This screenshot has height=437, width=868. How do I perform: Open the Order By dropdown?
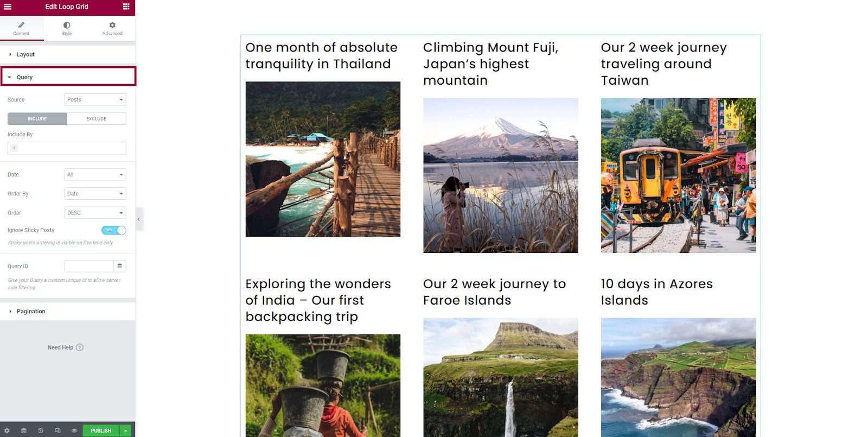(x=95, y=194)
